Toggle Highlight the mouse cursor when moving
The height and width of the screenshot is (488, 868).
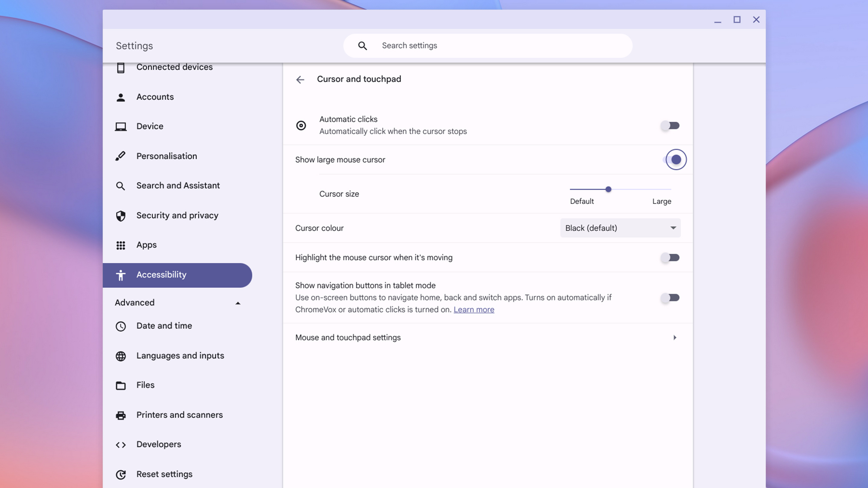tap(670, 258)
